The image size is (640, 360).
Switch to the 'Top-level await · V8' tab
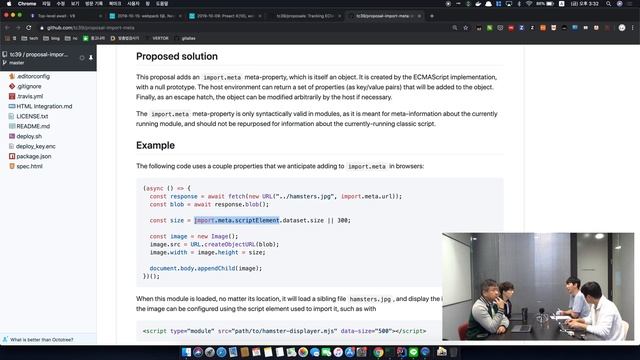coord(65,16)
